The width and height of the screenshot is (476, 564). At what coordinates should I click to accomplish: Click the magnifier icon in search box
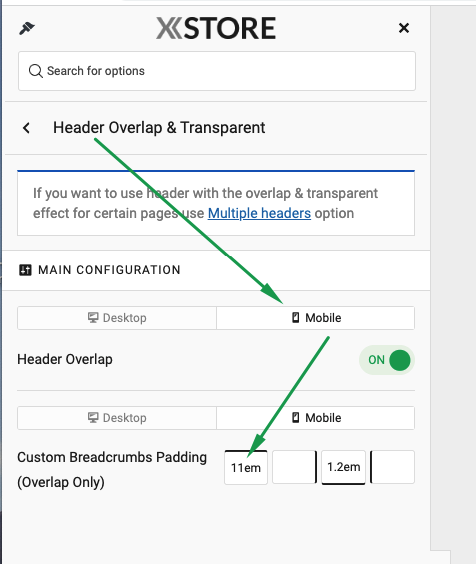36,71
